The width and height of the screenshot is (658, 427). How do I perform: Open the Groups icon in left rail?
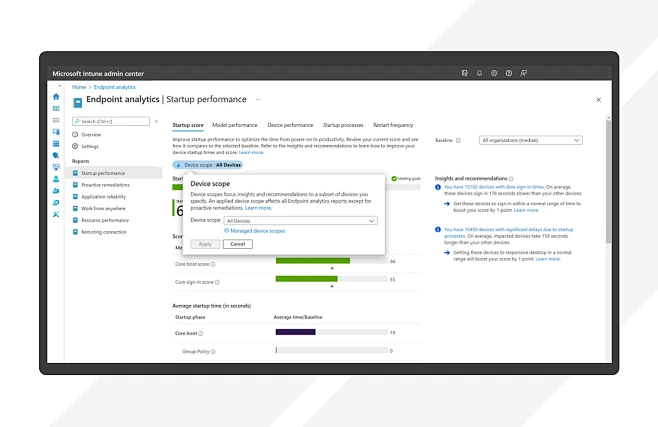coord(56,191)
